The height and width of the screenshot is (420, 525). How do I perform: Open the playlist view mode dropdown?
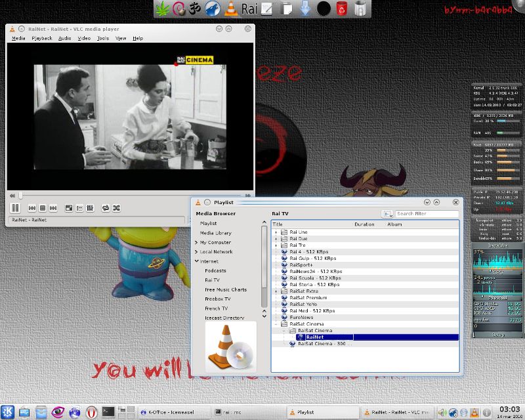click(387, 214)
